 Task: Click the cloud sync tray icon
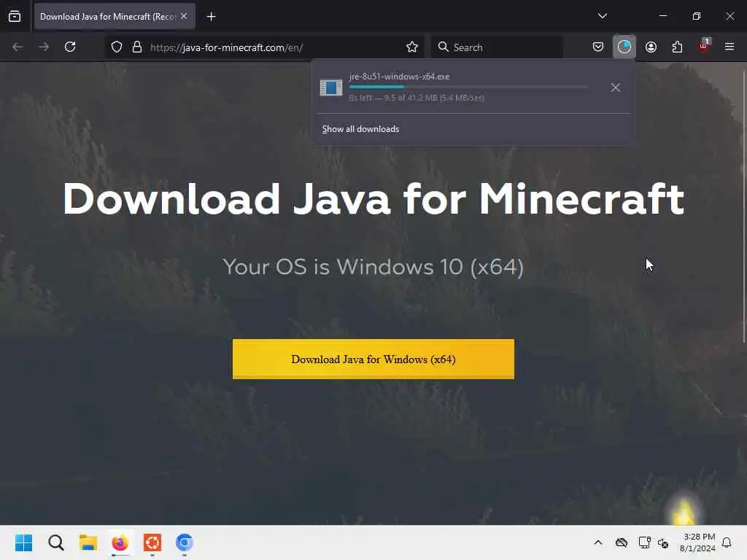(x=622, y=542)
